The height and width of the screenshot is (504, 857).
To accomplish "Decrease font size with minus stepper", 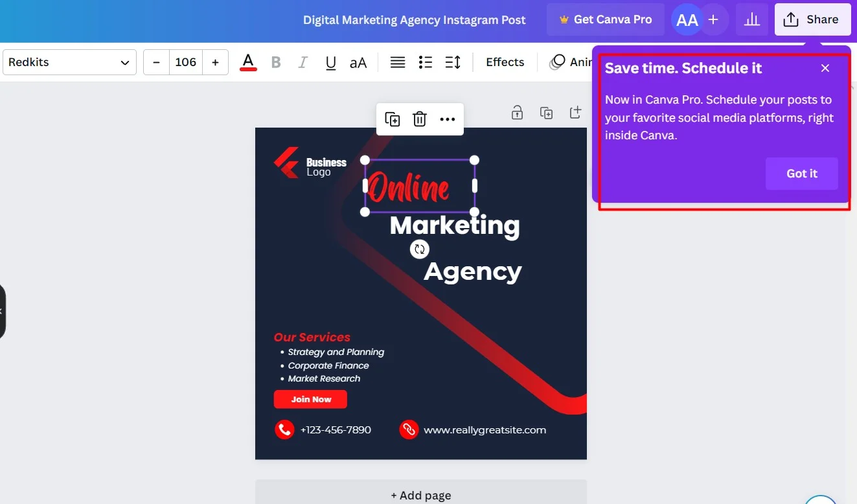I will (x=156, y=62).
